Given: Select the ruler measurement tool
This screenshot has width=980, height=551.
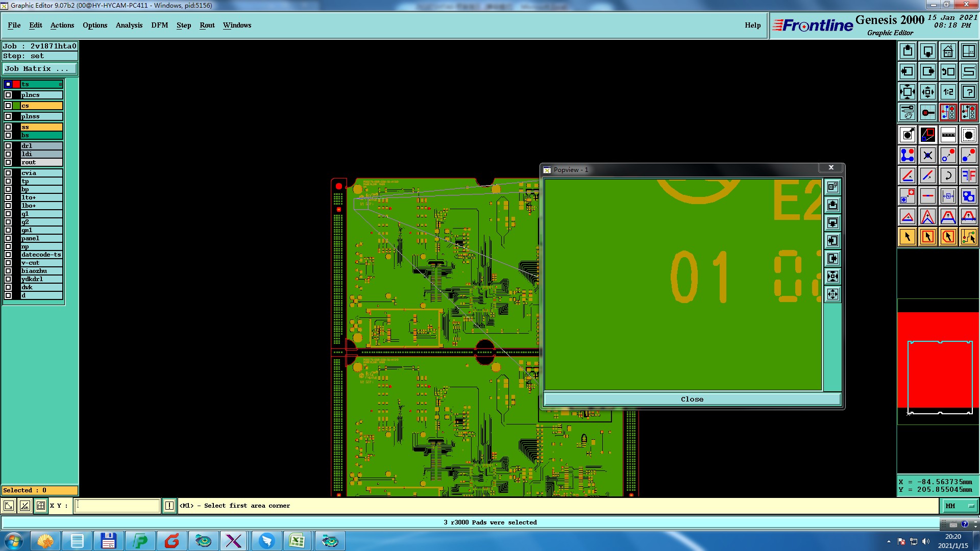Looking at the screenshot, I should pyautogui.click(x=948, y=135).
